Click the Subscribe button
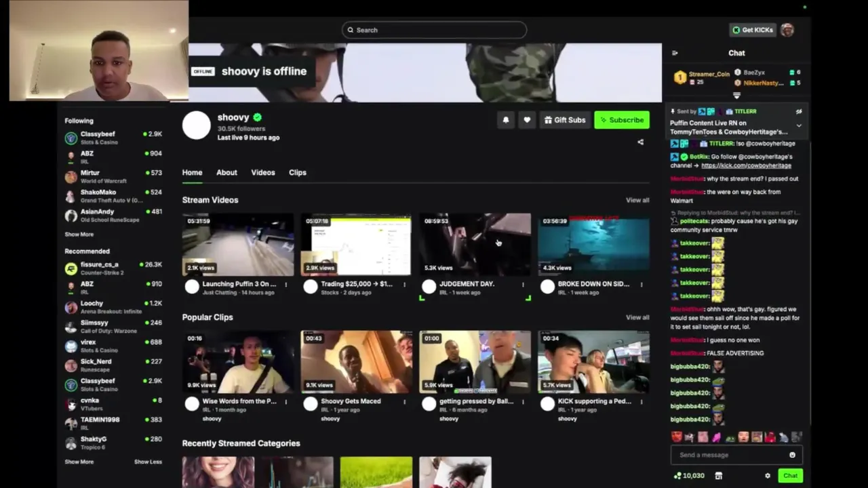Viewport: 868px width, 488px height. (622, 120)
